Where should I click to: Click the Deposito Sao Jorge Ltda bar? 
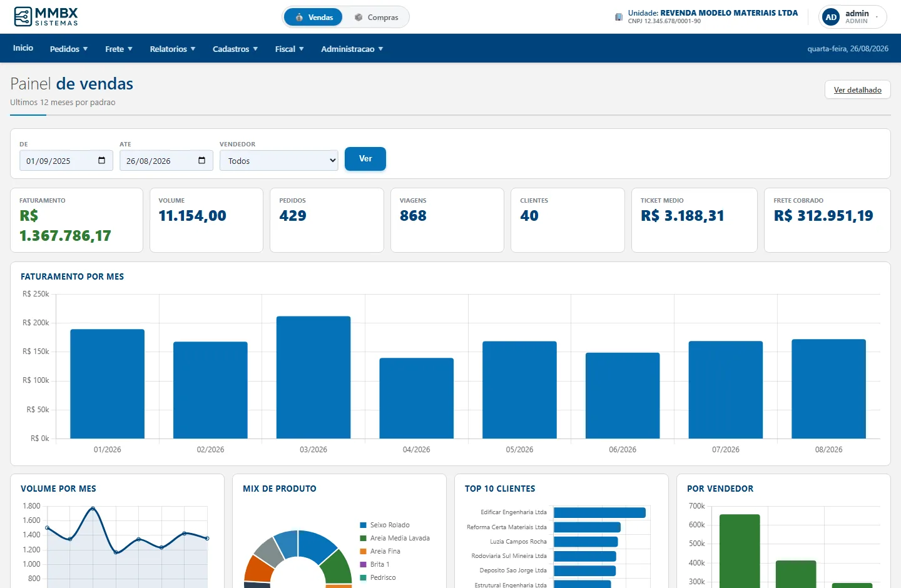[x=584, y=570]
